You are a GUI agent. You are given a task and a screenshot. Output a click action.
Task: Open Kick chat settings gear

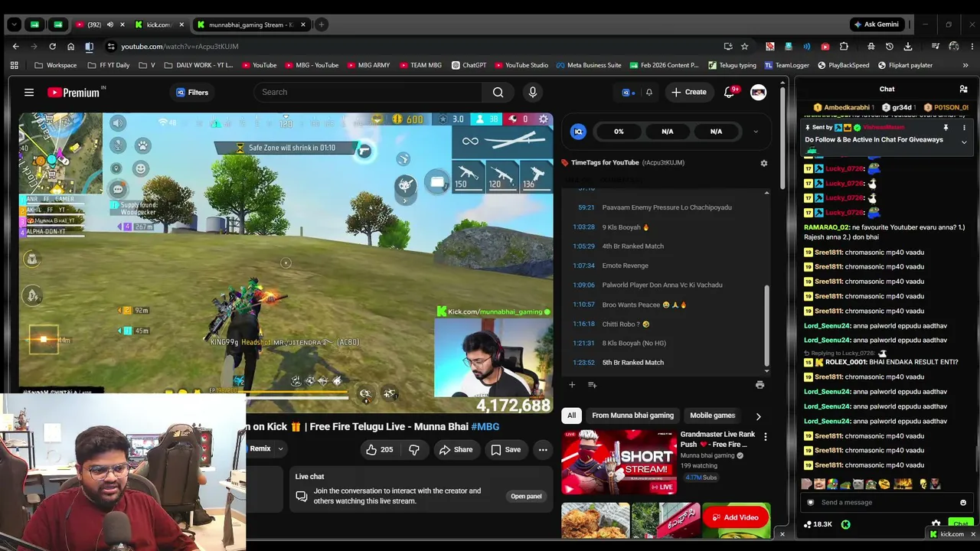936,524
